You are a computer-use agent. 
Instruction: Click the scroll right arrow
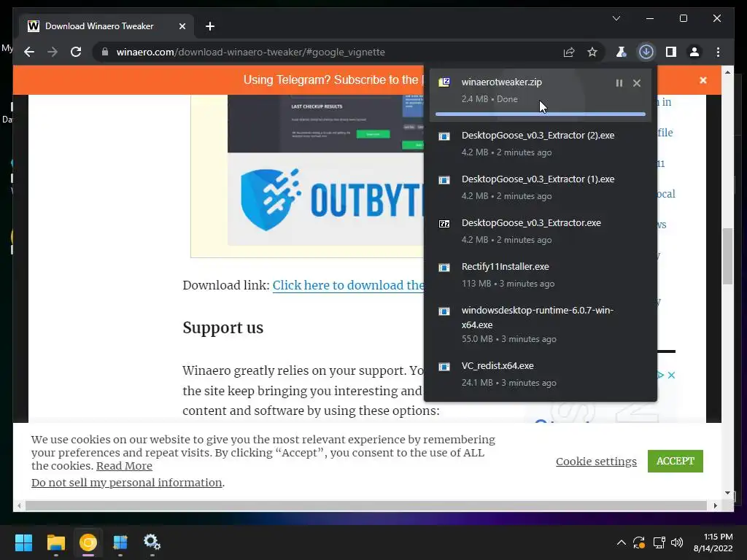click(716, 506)
